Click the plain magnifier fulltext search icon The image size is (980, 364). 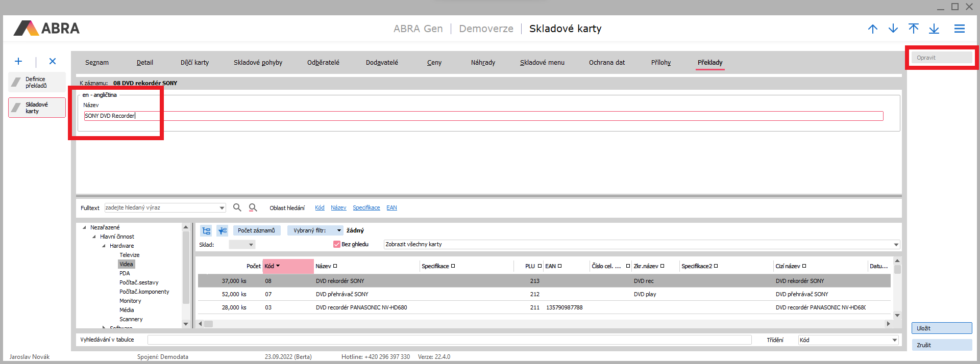click(237, 207)
